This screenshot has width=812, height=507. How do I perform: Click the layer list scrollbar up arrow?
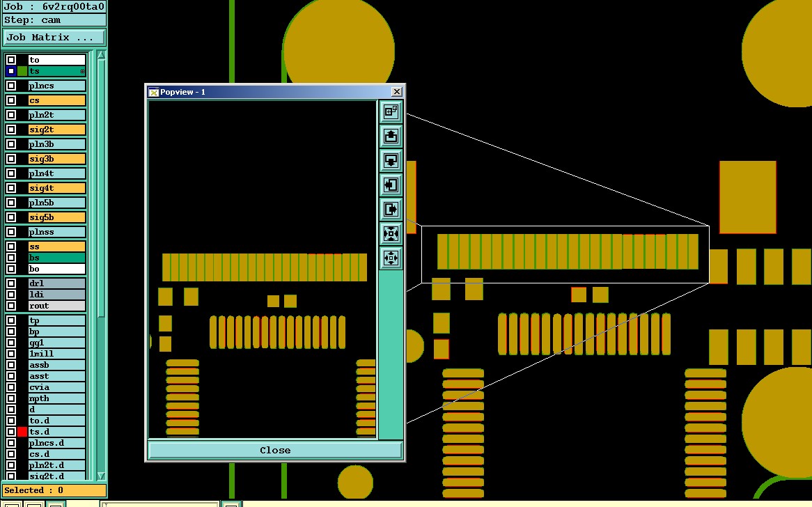[101, 55]
